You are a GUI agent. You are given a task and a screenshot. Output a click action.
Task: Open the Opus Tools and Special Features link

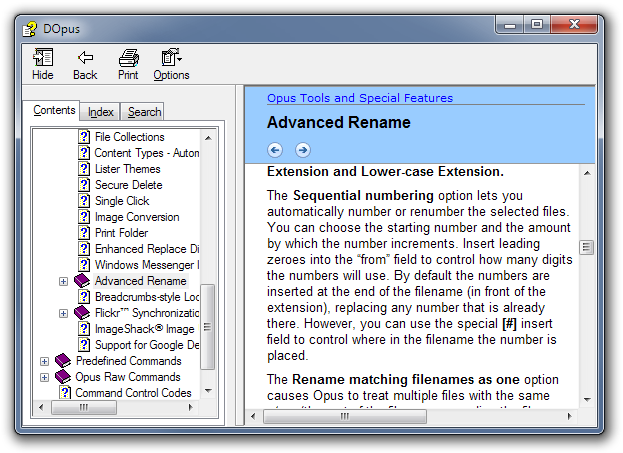point(360,98)
